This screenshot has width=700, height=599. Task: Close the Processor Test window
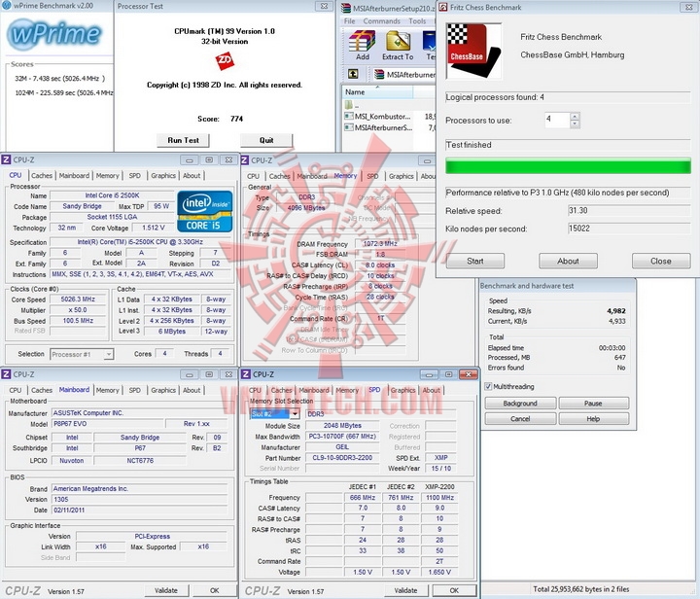pyautogui.click(x=324, y=6)
